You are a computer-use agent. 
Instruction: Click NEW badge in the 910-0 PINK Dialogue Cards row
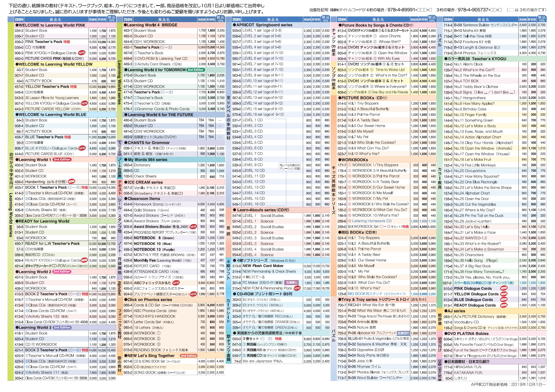pyautogui.click(x=504, y=288)
